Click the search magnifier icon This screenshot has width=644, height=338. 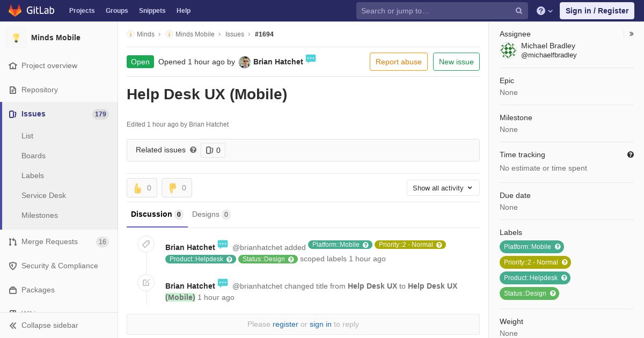point(519,11)
